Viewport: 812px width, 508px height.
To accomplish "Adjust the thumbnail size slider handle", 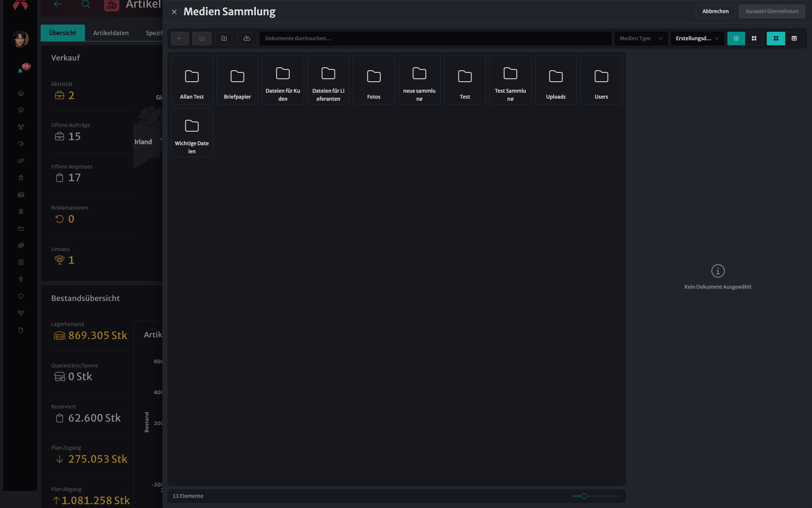I will (584, 496).
